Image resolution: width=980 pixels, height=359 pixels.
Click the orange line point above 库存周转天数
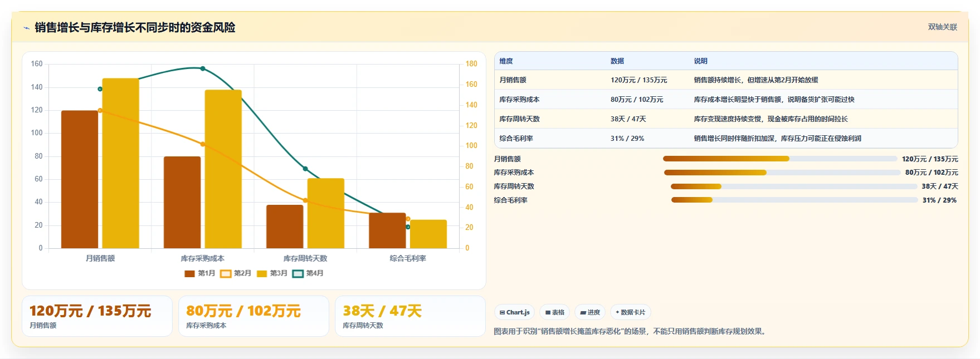coord(305,200)
